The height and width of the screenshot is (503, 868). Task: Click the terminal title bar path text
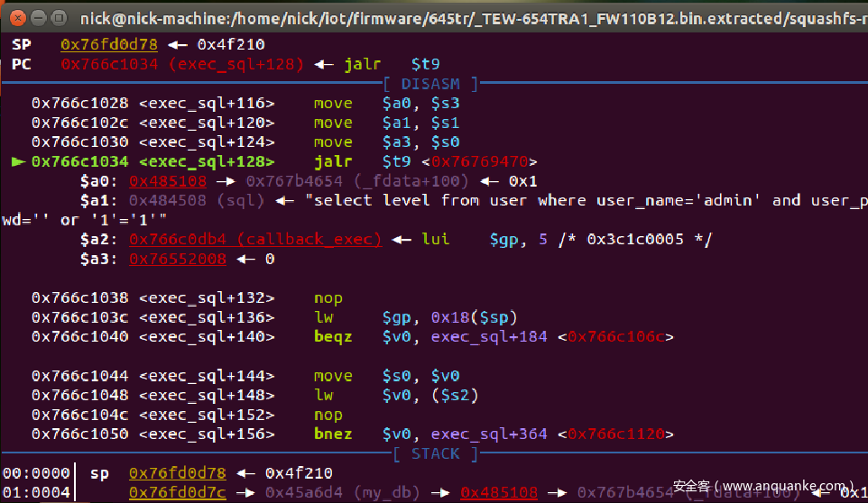pos(474,19)
